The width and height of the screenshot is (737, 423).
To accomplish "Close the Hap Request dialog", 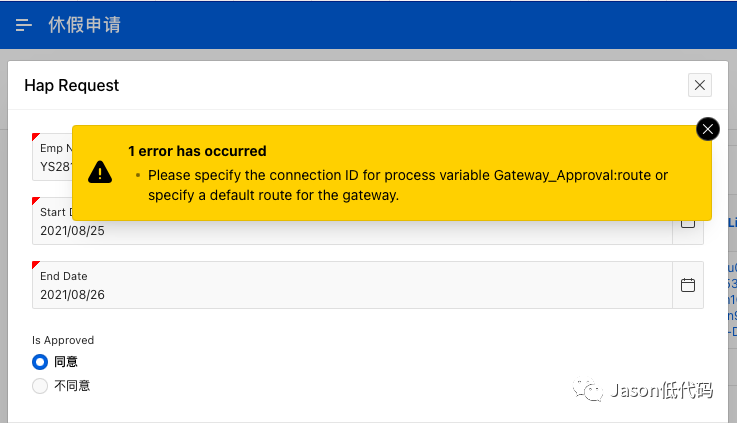I will point(699,85).
